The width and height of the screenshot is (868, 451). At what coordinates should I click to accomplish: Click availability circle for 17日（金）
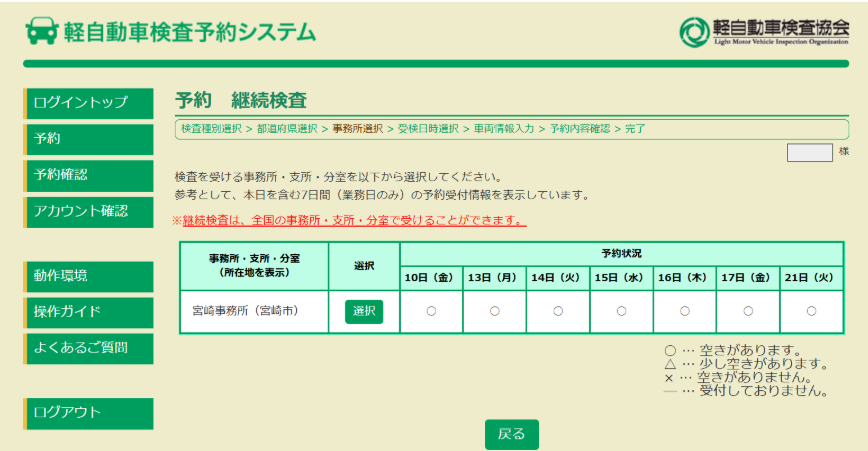coord(748,312)
